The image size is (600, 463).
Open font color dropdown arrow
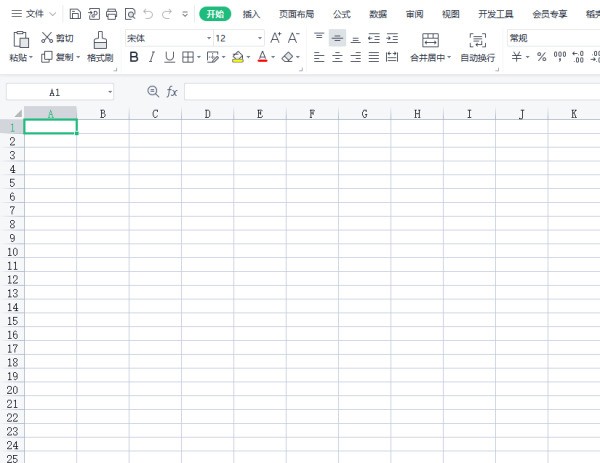pyautogui.click(x=273, y=57)
